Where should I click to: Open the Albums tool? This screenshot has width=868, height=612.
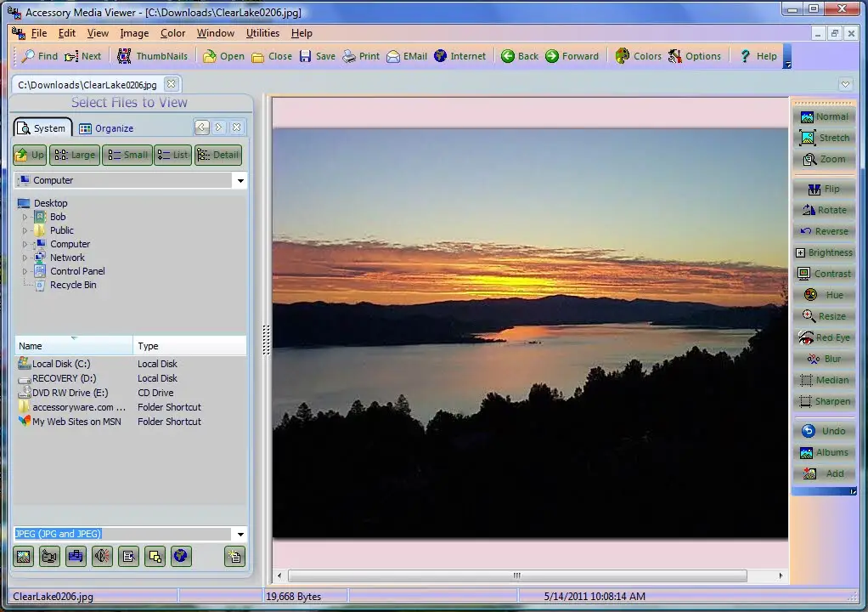pyautogui.click(x=824, y=452)
